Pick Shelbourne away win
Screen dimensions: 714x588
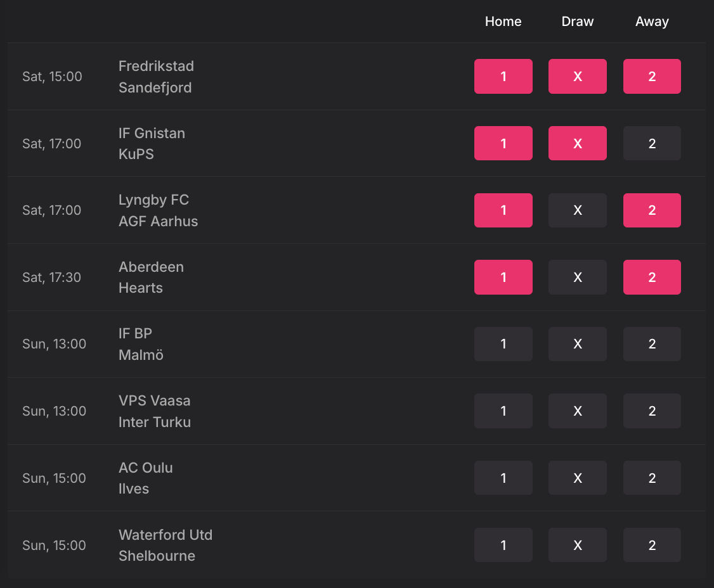(652, 545)
